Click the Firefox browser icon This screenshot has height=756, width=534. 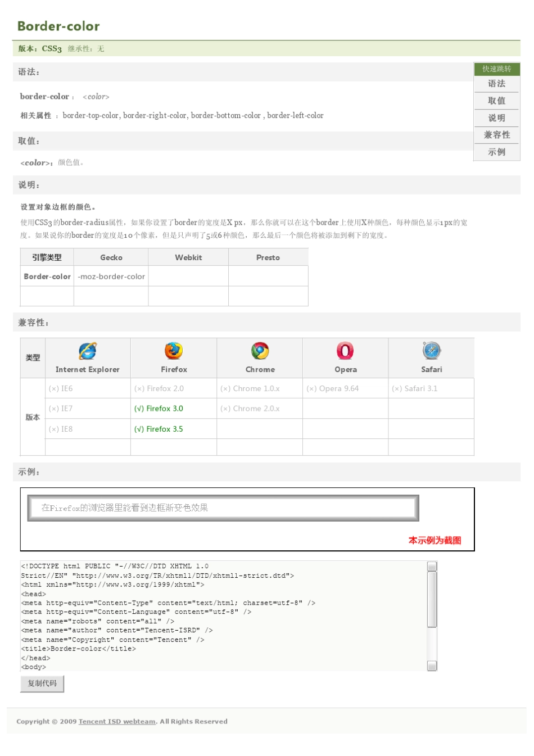174,351
